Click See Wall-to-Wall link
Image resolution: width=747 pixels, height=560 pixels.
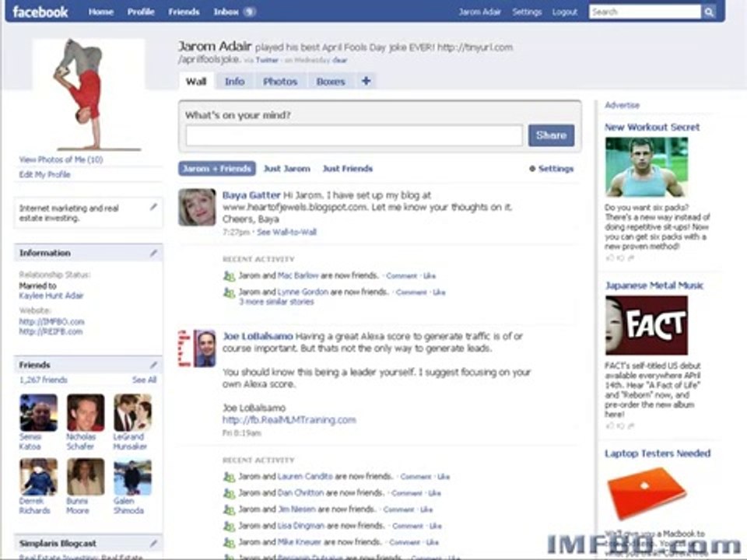click(287, 233)
